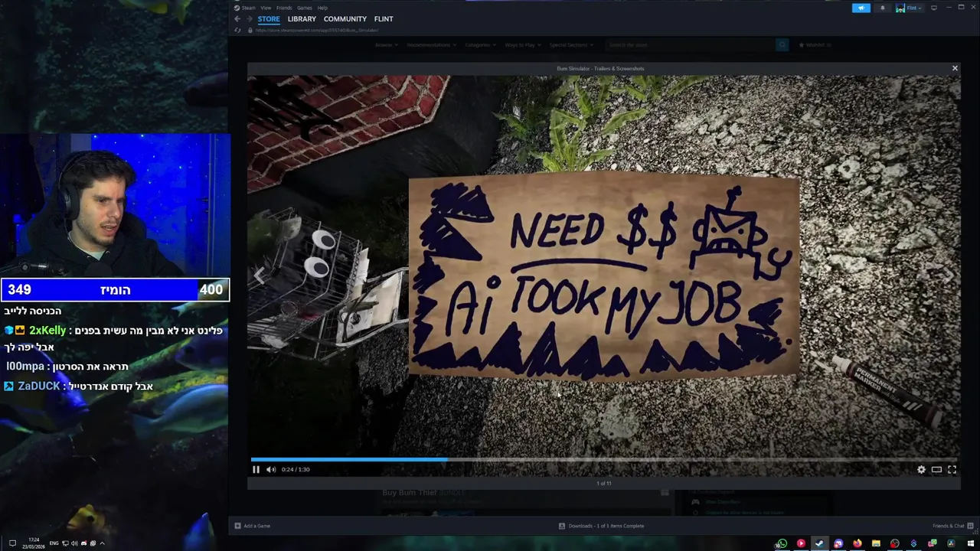The width and height of the screenshot is (980, 551).
Task: Click the store search magnifier button
Action: [x=782, y=45]
